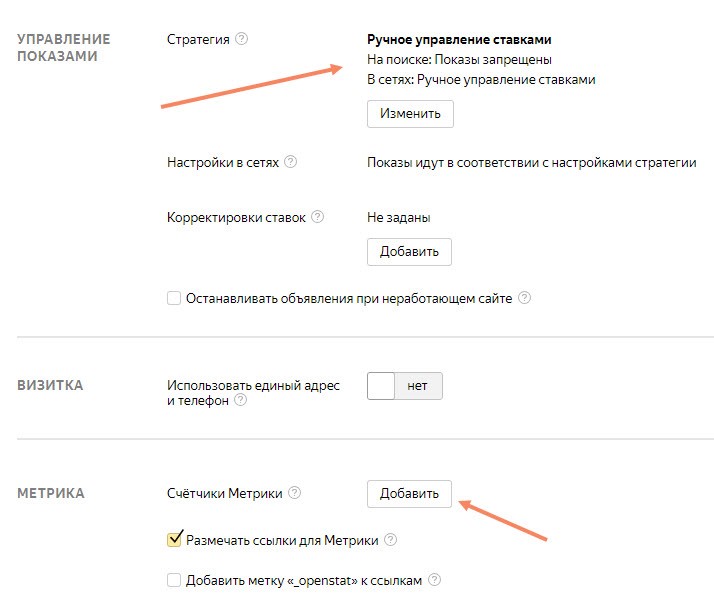Tick the Добавить метку «_openstat» checkbox
Viewport: 714px width, 616px height.
(x=174, y=580)
